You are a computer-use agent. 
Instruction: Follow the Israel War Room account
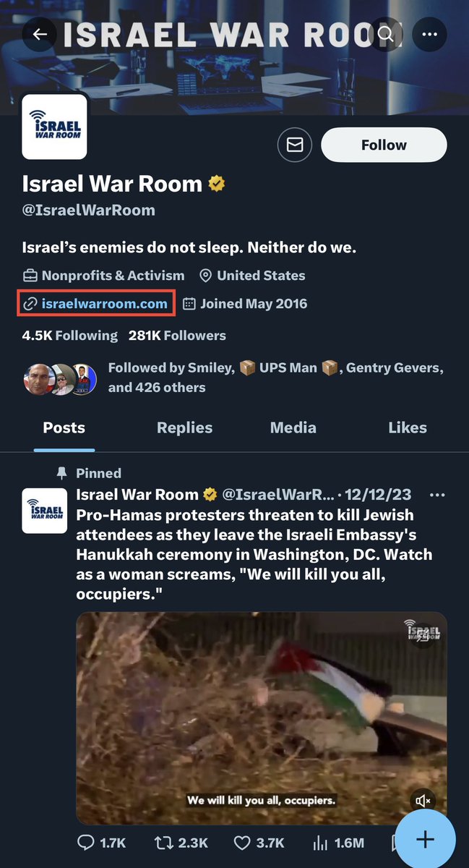(x=384, y=145)
